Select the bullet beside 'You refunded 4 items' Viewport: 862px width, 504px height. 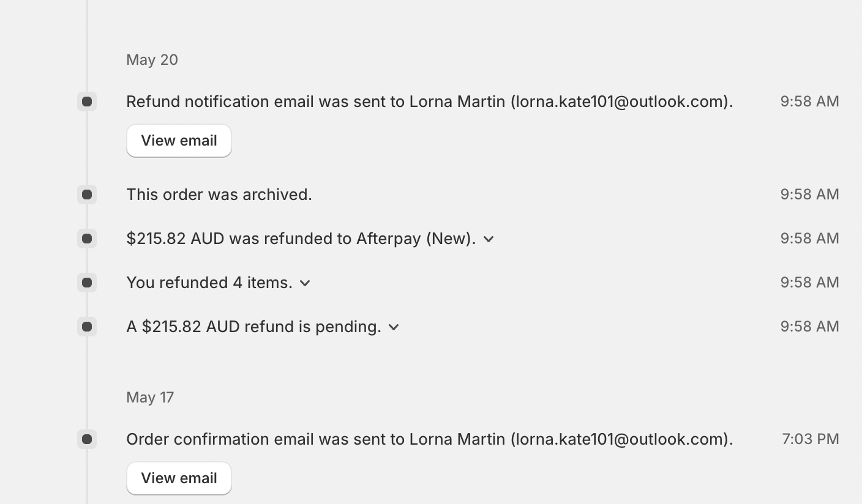pyautogui.click(x=87, y=283)
